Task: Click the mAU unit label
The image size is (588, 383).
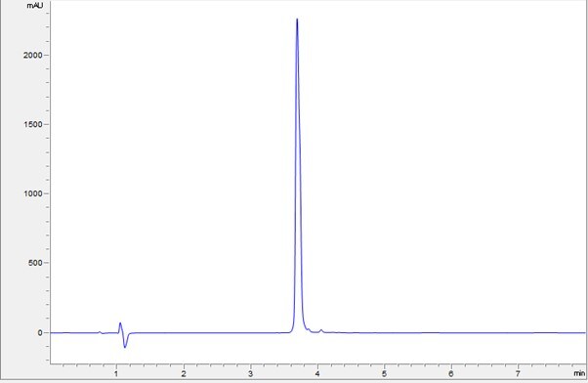Action: pos(35,6)
